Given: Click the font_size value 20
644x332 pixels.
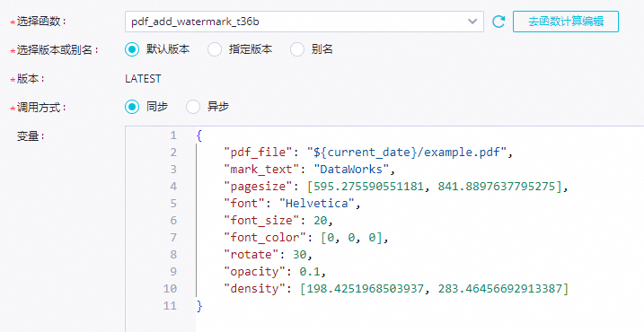Looking at the screenshot, I should 321,221.
